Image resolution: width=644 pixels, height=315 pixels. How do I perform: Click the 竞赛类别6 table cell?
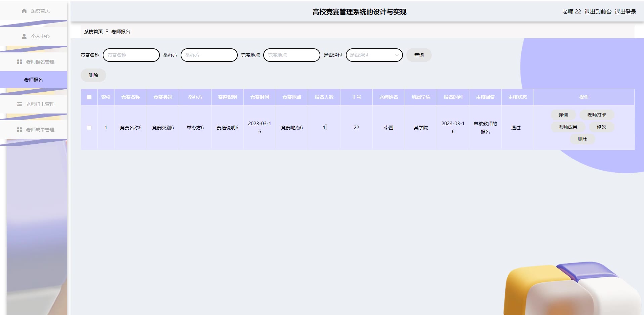pos(163,128)
